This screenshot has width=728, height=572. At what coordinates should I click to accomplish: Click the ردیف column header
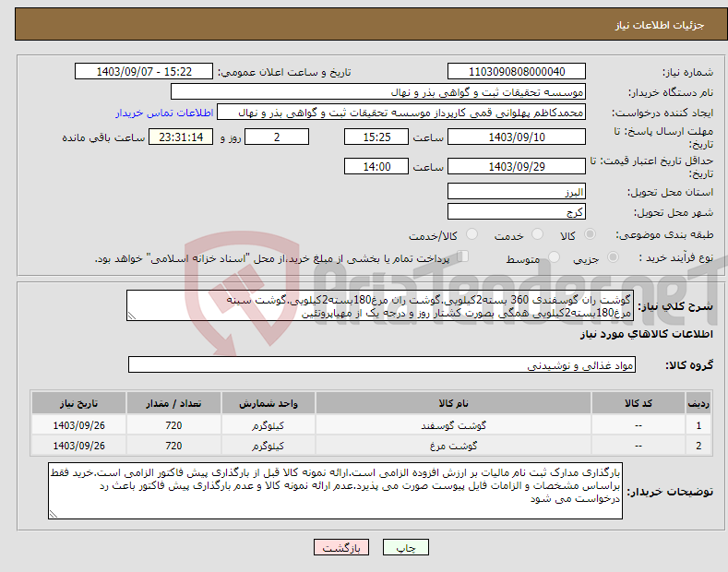tap(698, 403)
